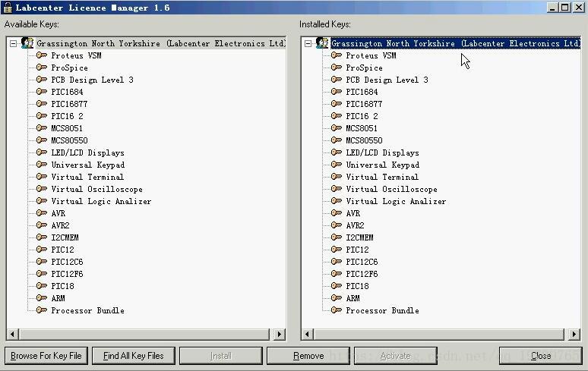Screen dimensions: 588x371
Task: Select PIC18 in Available Keys
Action: coord(62,286)
